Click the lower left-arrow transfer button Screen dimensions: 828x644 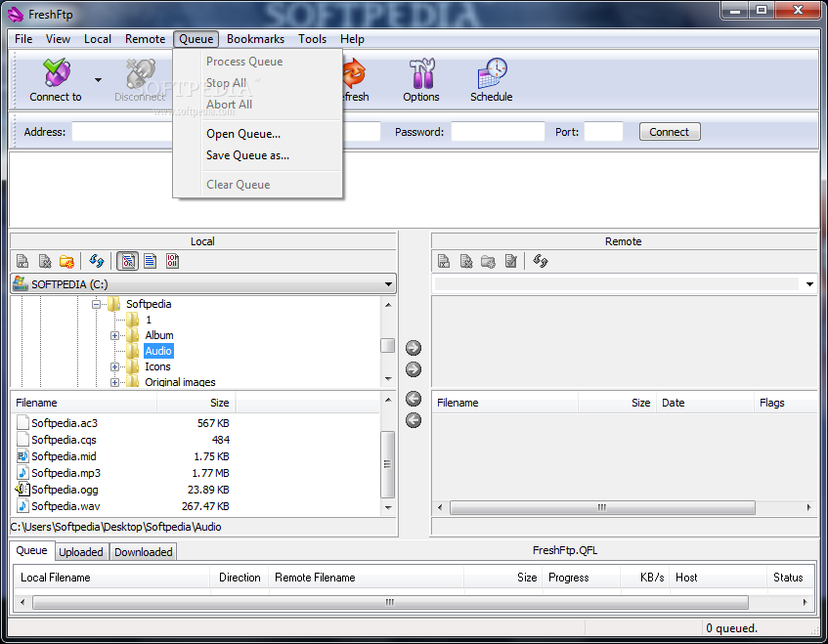click(x=414, y=420)
